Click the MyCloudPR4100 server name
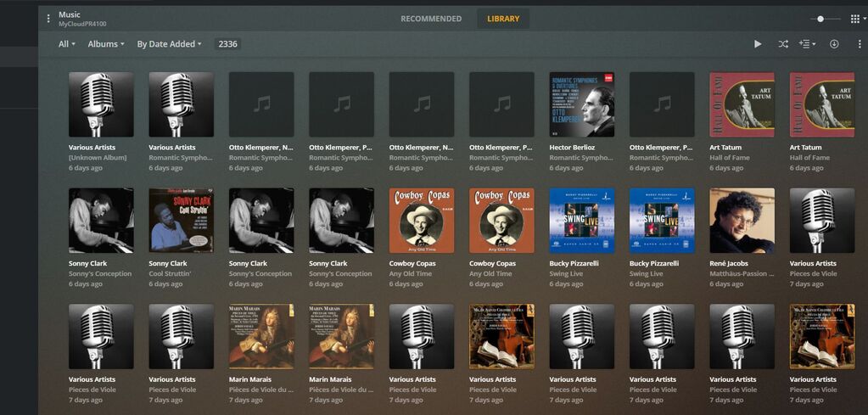Screen dimensions: 868x415 [x=82, y=25]
